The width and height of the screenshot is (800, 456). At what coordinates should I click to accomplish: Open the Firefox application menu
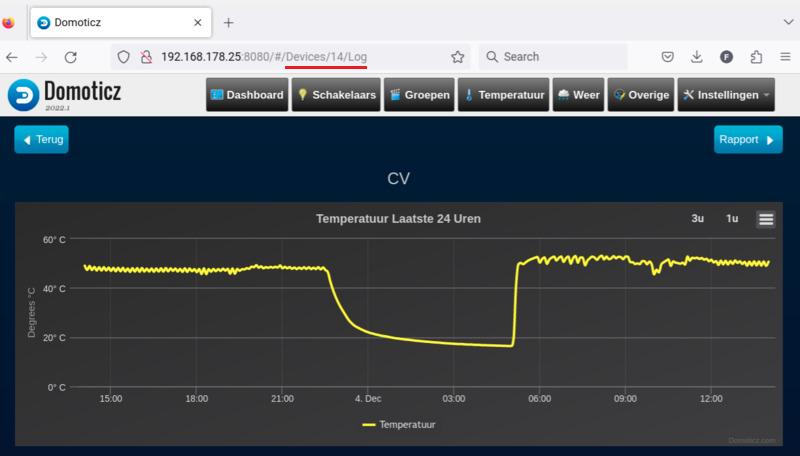[786, 57]
